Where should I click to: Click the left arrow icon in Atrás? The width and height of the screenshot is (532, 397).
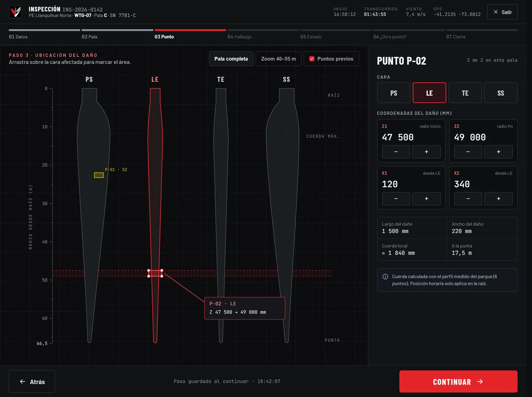coord(23,382)
